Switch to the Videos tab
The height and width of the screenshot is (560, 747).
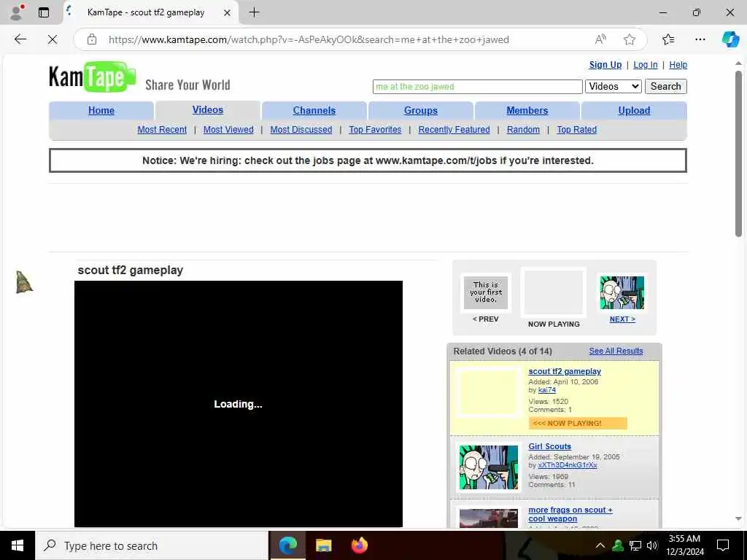(208, 110)
